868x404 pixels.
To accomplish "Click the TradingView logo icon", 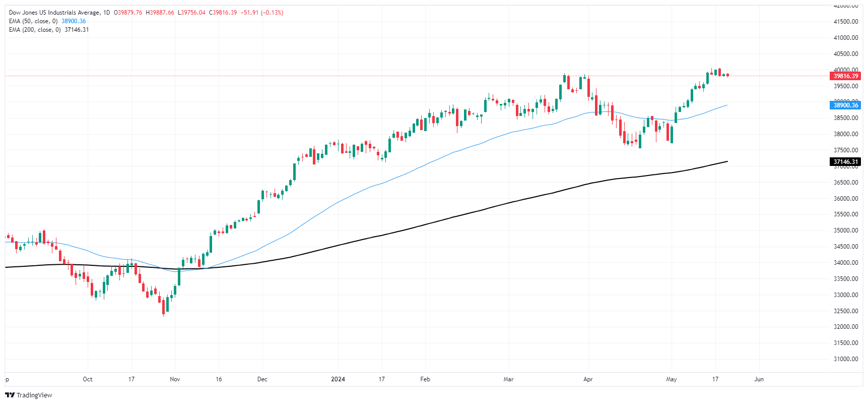I will 10,395.
